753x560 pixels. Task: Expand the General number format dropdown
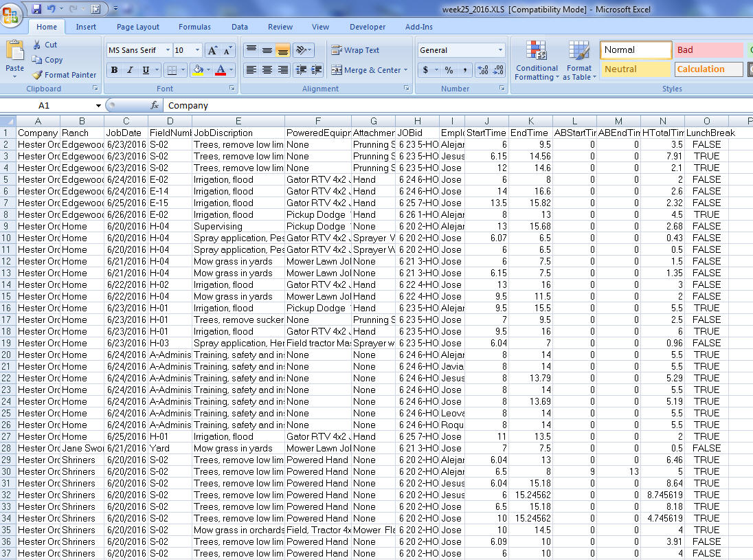500,50
